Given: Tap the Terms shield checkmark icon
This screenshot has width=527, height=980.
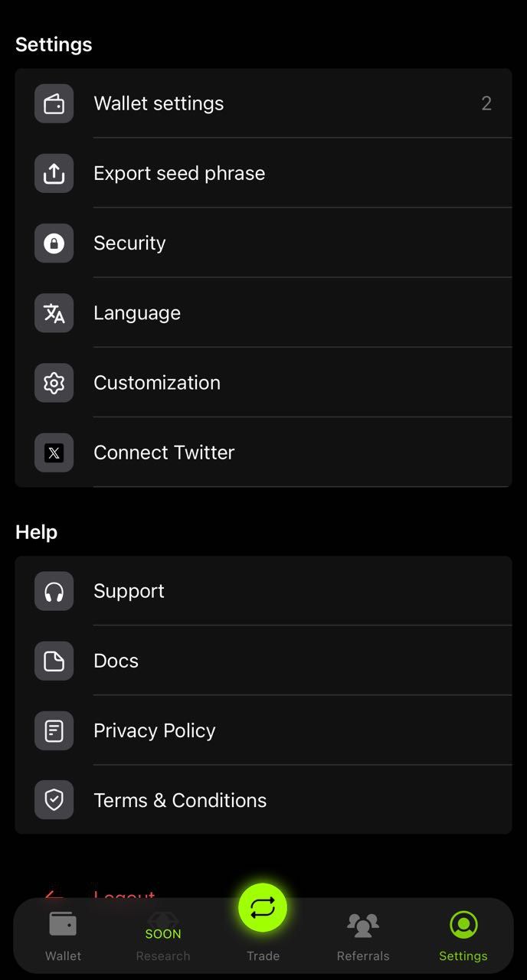Looking at the screenshot, I should pos(54,799).
